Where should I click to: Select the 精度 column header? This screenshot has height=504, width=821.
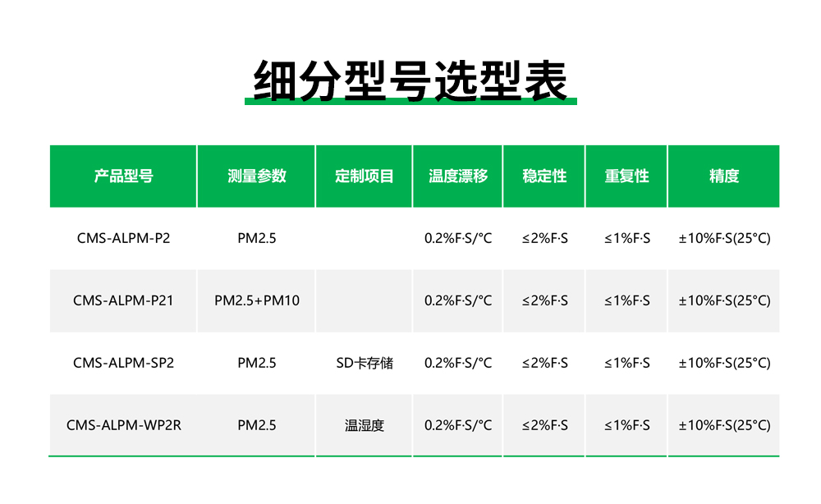(723, 176)
